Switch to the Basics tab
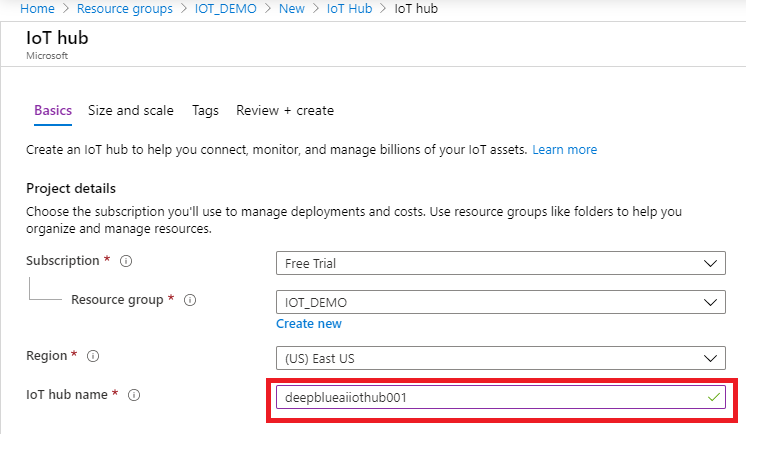Image resolution: width=758 pixels, height=451 pixels. [53, 111]
